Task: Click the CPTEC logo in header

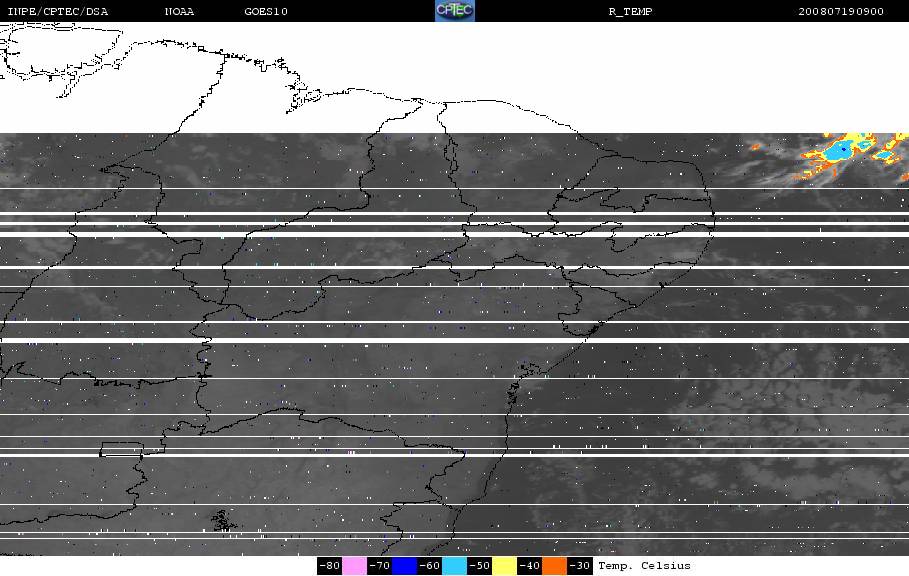Action: click(455, 10)
